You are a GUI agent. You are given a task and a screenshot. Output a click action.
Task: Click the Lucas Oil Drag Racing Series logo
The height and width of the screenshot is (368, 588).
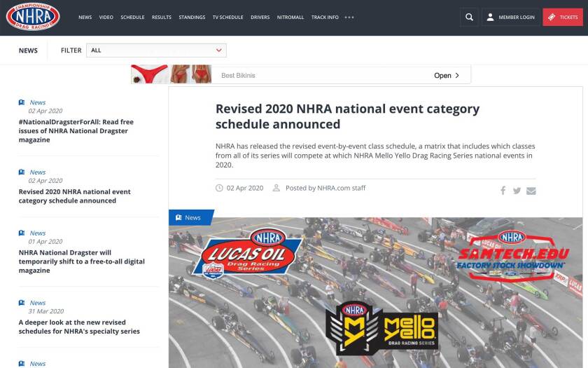pos(246,254)
